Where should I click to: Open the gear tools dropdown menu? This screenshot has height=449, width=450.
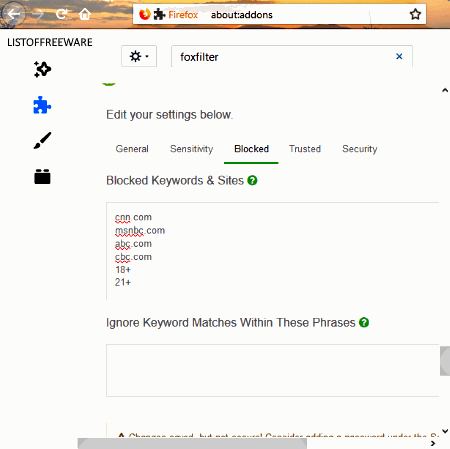tap(139, 56)
